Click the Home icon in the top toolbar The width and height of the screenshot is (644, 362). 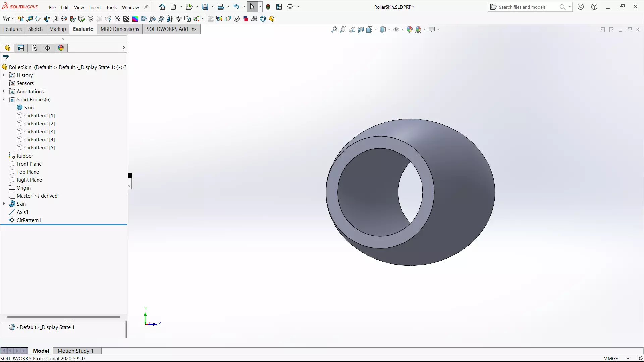pos(162,7)
